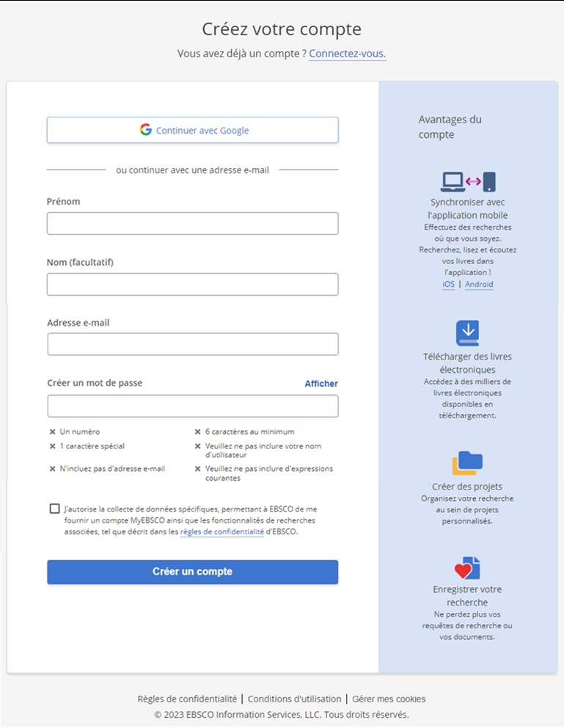Click the saved search heart icon

click(467, 569)
